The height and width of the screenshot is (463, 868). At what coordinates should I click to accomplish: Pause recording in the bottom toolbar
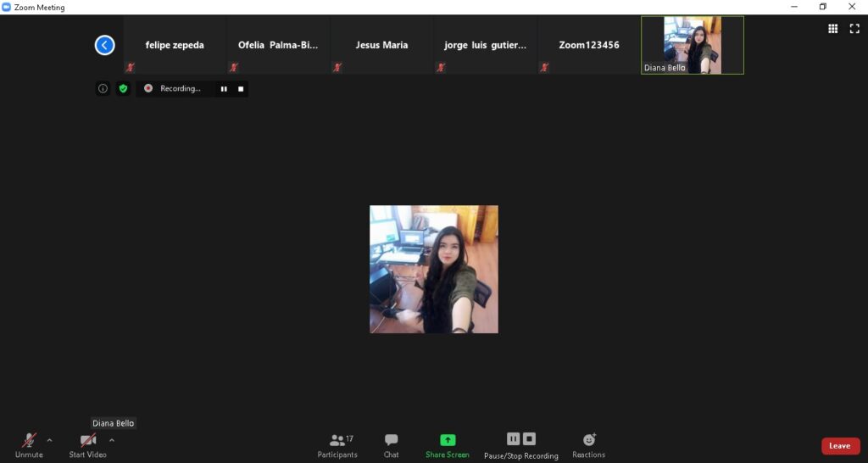[513, 439]
